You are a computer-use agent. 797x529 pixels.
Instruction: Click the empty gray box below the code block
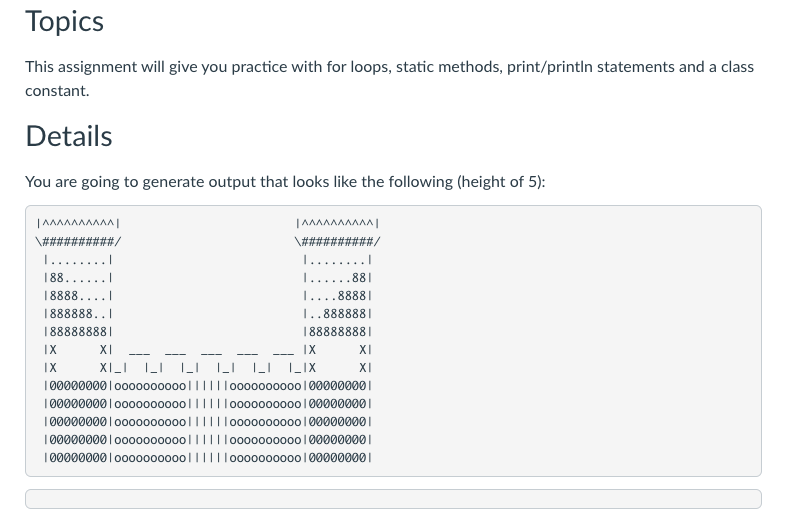pos(393,499)
